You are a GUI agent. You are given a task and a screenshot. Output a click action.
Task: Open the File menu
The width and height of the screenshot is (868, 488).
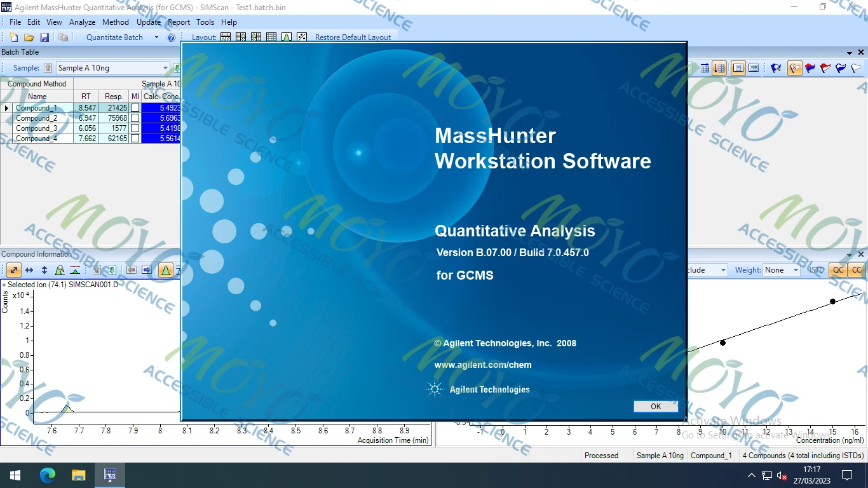pos(15,22)
